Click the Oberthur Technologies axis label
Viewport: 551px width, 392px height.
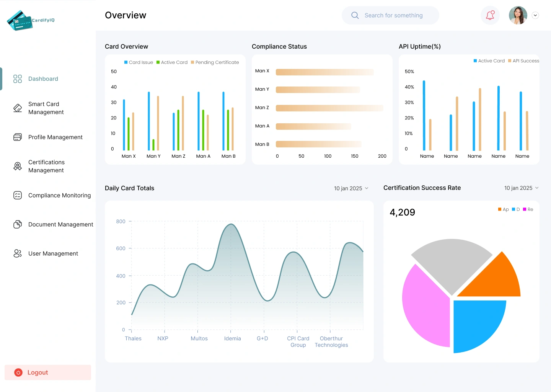point(331,342)
